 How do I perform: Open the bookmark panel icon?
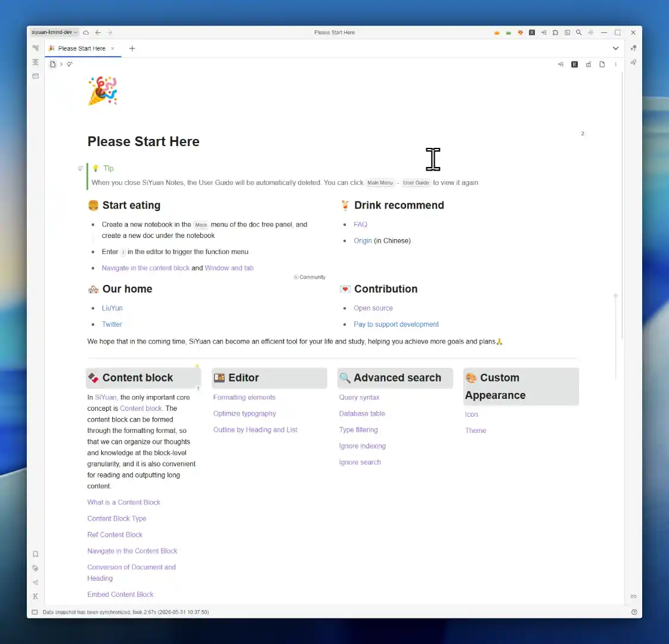pos(35,554)
